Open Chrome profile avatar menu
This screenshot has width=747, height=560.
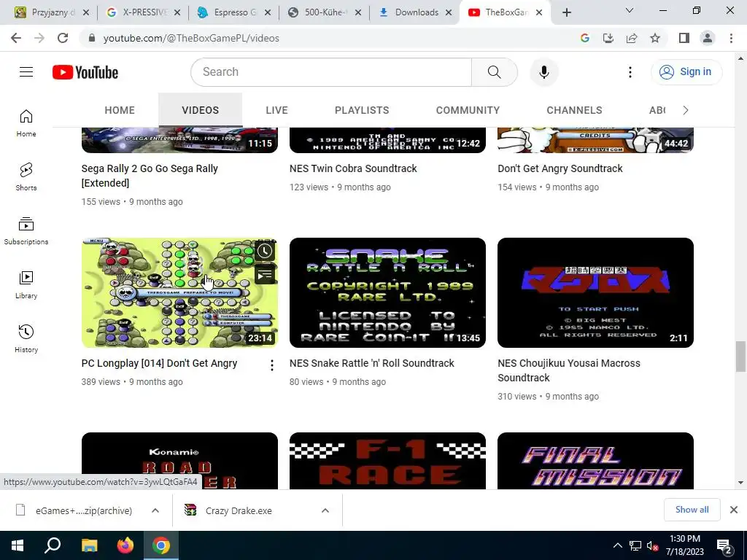tap(708, 38)
